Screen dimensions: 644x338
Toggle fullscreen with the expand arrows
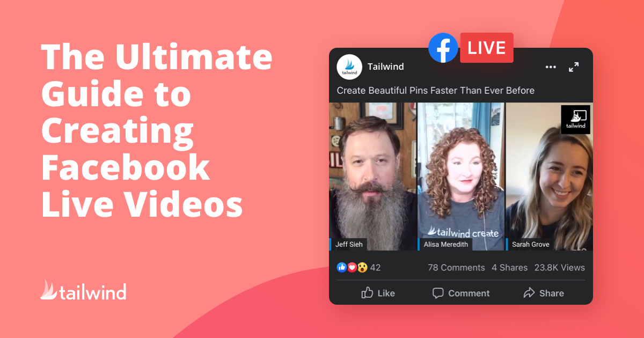pos(574,67)
